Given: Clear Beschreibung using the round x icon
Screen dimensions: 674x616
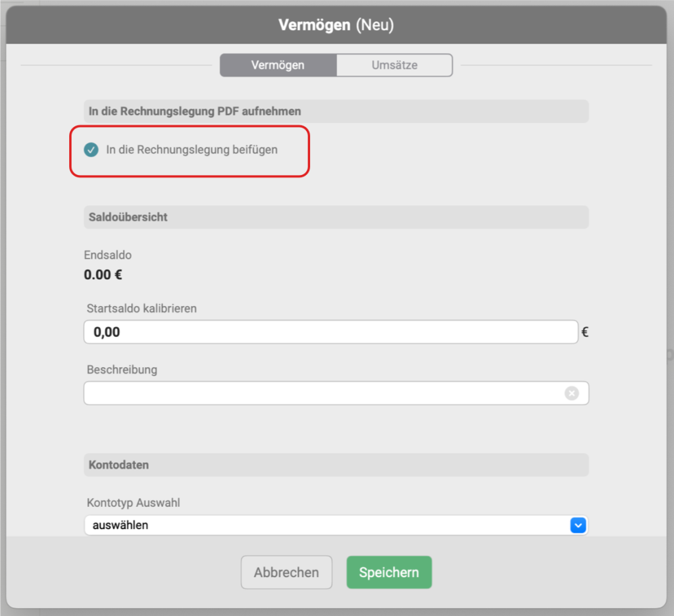Looking at the screenshot, I should coord(571,393).
